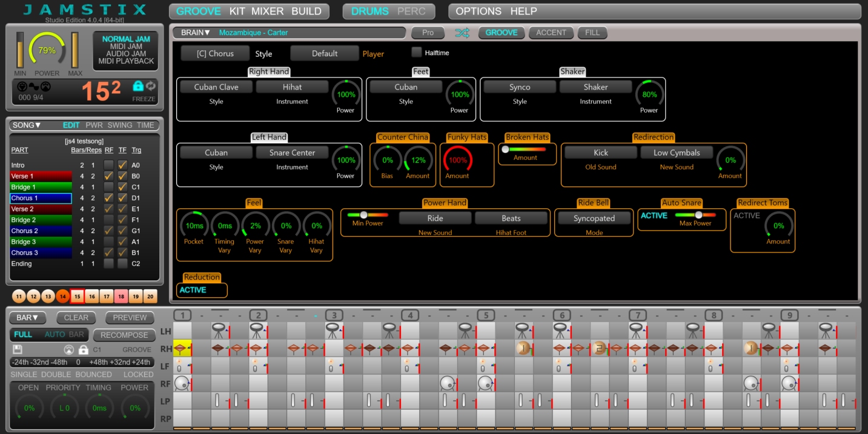Toggle Redirect Toms ACTIVE switch
868x434 pixels.
tap(746, 215)
